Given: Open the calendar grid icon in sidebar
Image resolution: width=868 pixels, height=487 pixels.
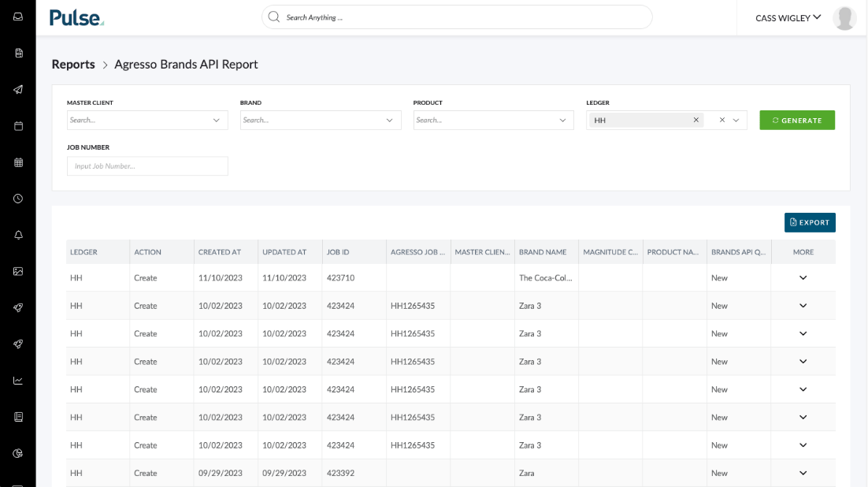Looking at the screenshot, I should coord(18,162).
